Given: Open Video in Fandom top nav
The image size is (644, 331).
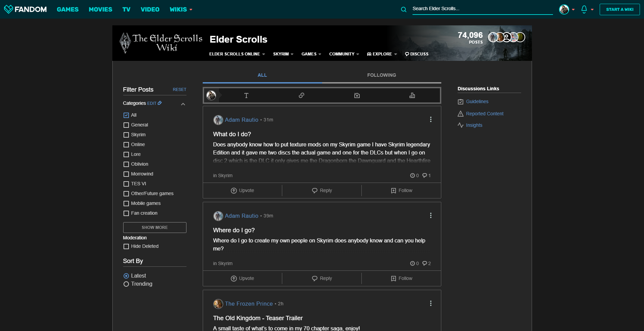Looking at the screenshot, I should pyautogui.click(x=150, y=9).
